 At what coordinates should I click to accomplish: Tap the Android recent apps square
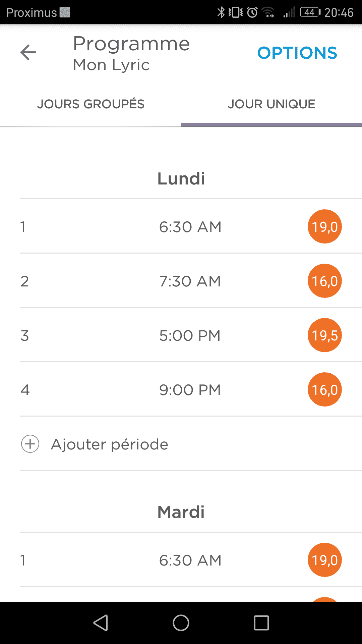(261, 623)
